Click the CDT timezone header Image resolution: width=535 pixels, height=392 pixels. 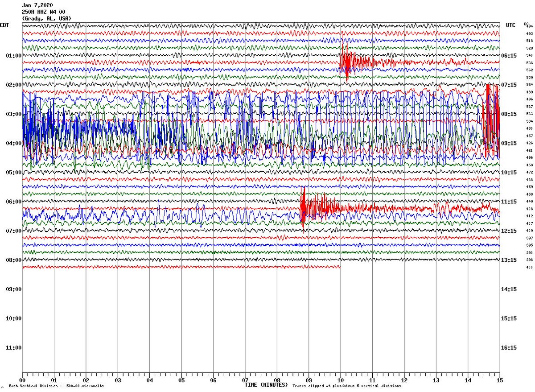point(5,25)
